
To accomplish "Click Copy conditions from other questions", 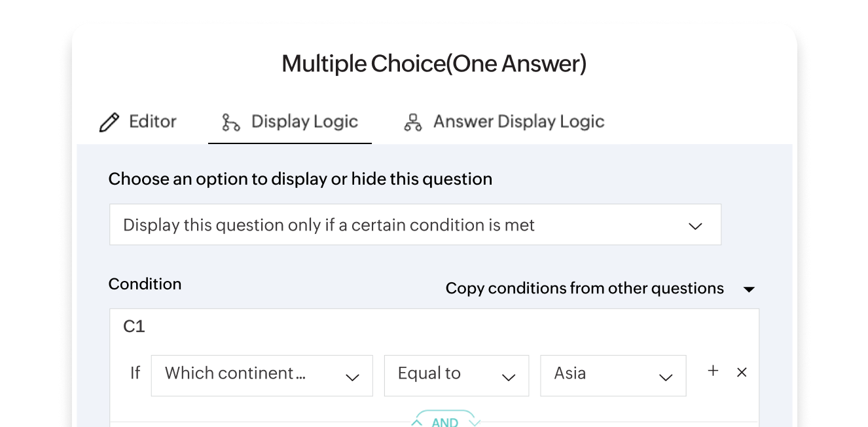I will pos(585,288).
